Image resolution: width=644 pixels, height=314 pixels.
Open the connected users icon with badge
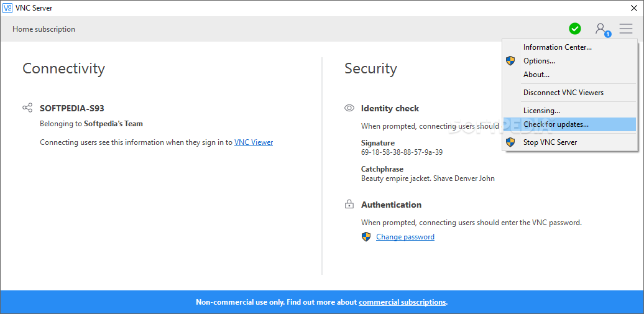point(602,29)
